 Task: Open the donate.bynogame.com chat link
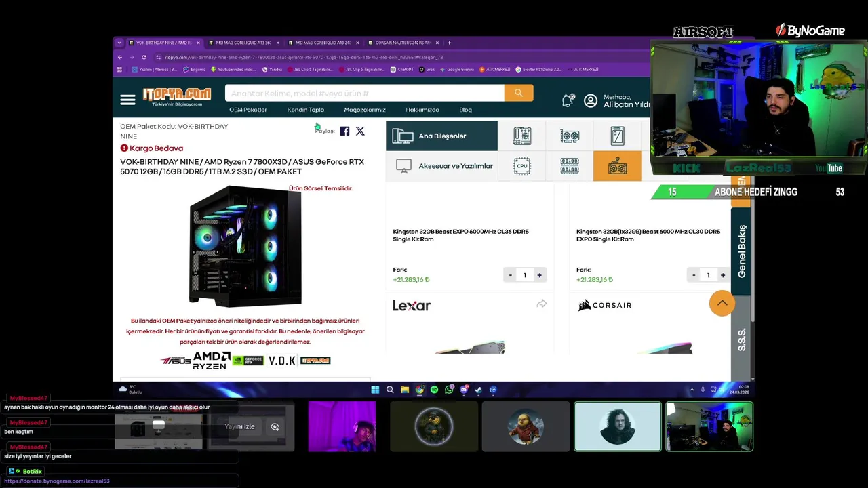(57, 481)
